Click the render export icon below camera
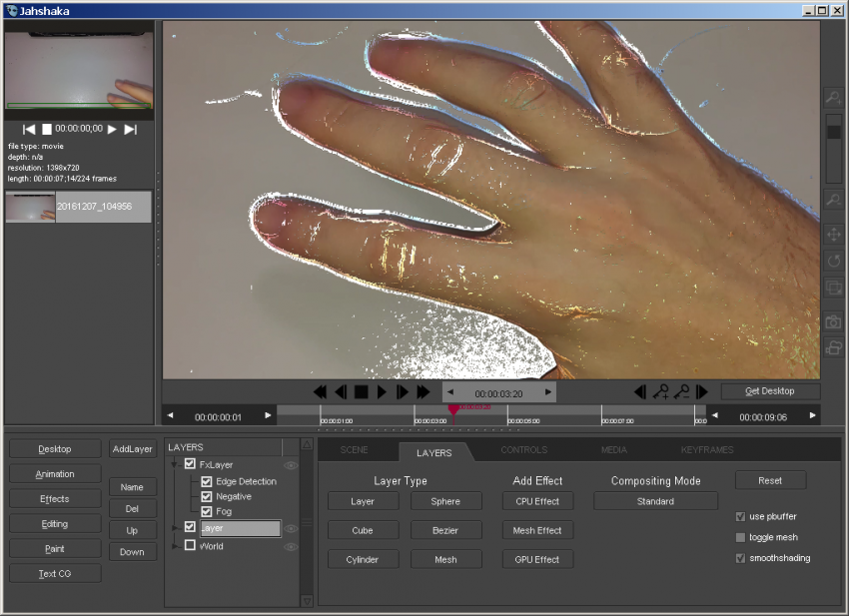The height and width of the screenshot is (616, 849). pos(833,347)
